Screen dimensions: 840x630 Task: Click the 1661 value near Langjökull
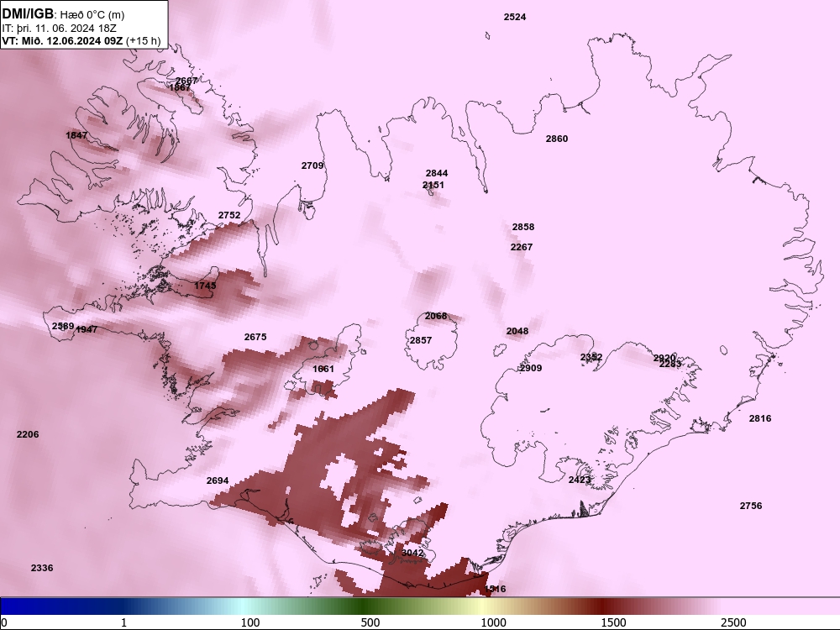click(323, 369)
